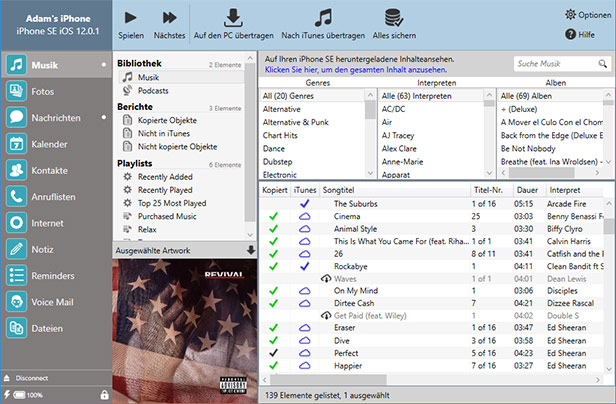Click Ausgewählte Artwork download arrow
The width and height of the screenshot is (616, 404).
251,250
